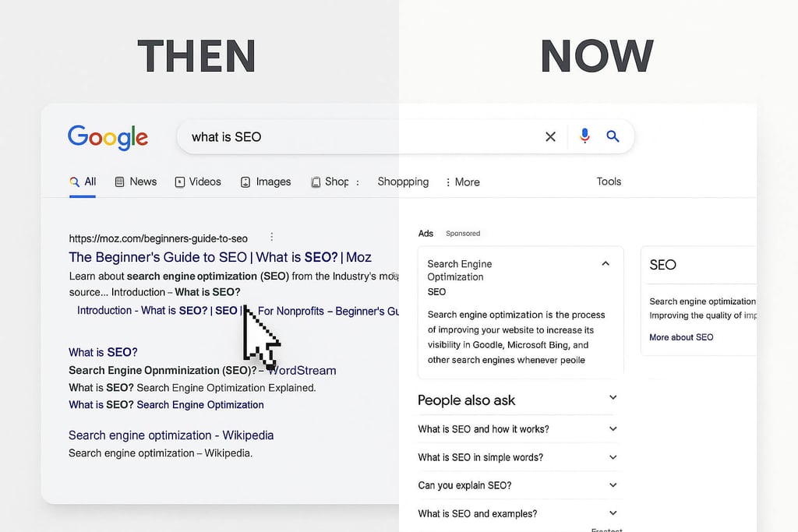Click the blue magnifying glass search icon

613,136
